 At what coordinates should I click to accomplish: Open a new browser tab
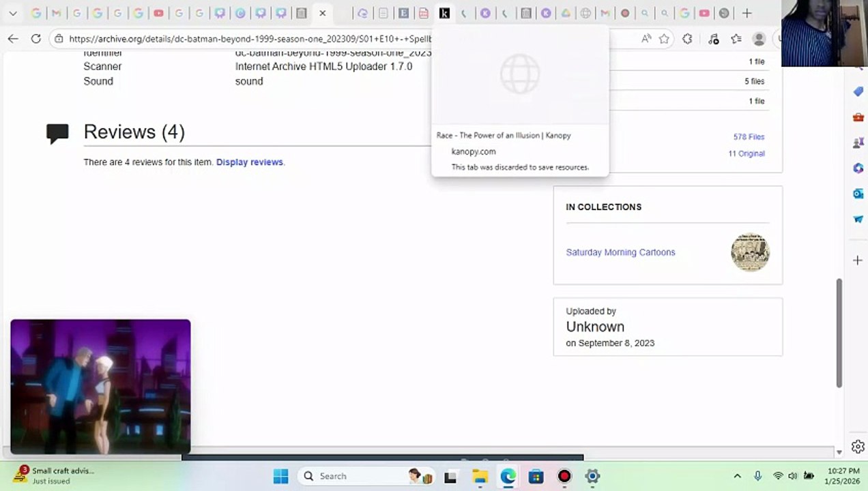click(x=747, y=13)
